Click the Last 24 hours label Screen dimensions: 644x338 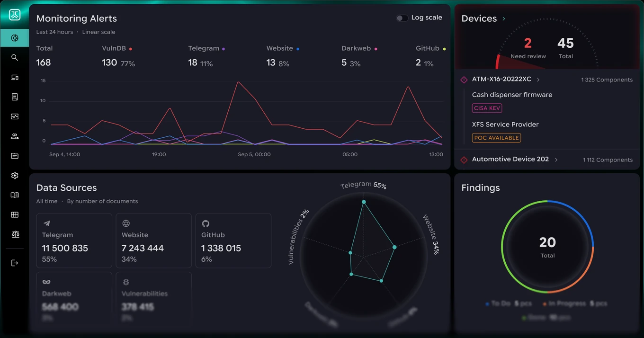(x=54, y=32)
